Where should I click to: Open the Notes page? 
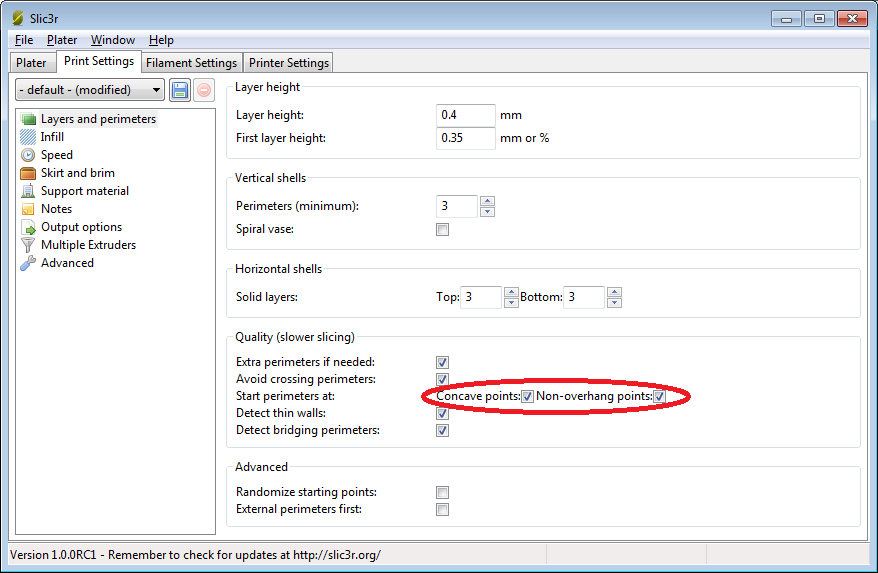coord(57,209)
